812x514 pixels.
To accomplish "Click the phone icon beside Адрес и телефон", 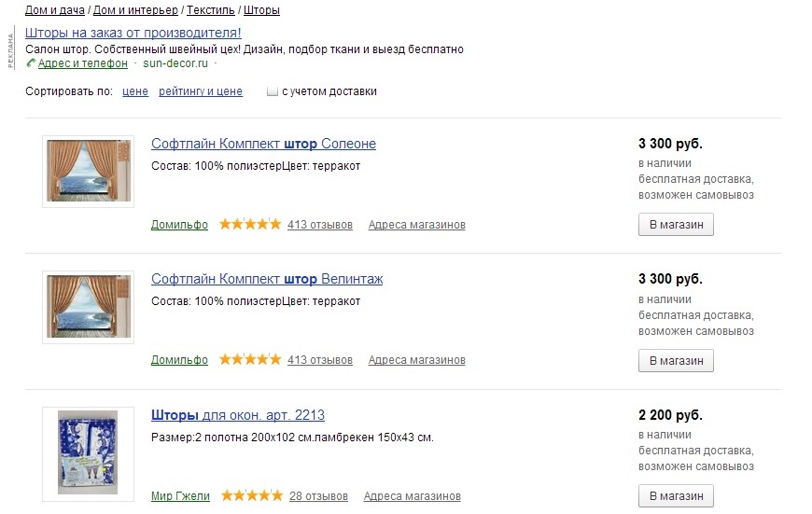I will pyautogui.click(x=31, y=63).
